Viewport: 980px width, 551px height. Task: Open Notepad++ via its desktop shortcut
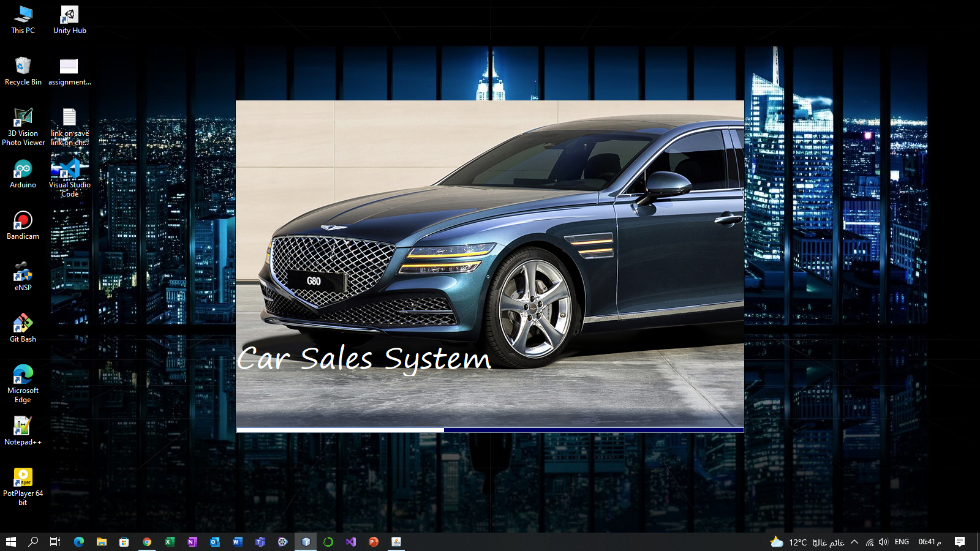(x=23, y=424)
